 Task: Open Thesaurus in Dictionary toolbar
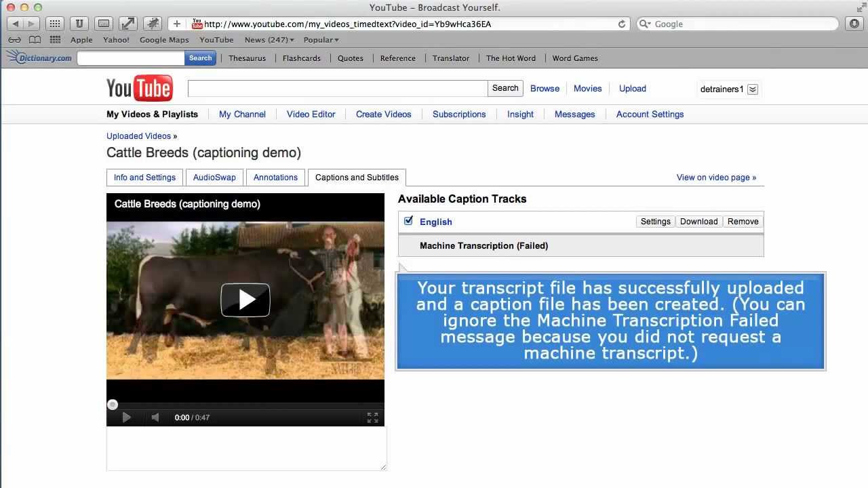click(x=247, y=58)
